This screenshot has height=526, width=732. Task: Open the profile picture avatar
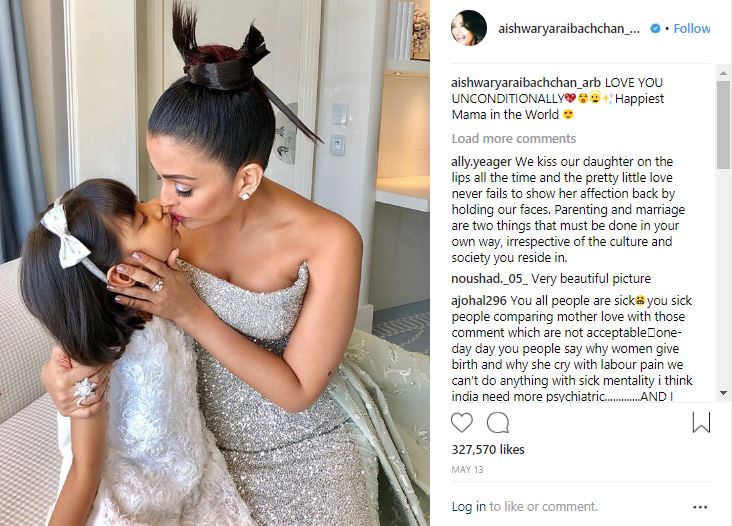click(x=469, y=28)
